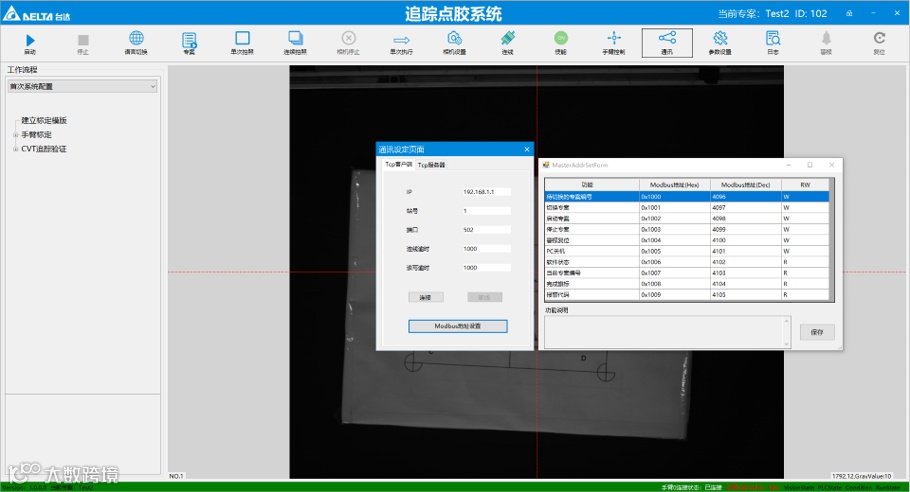Start auto run with the blue play icon
The image size is (910, 492).
tap(30, 41)
